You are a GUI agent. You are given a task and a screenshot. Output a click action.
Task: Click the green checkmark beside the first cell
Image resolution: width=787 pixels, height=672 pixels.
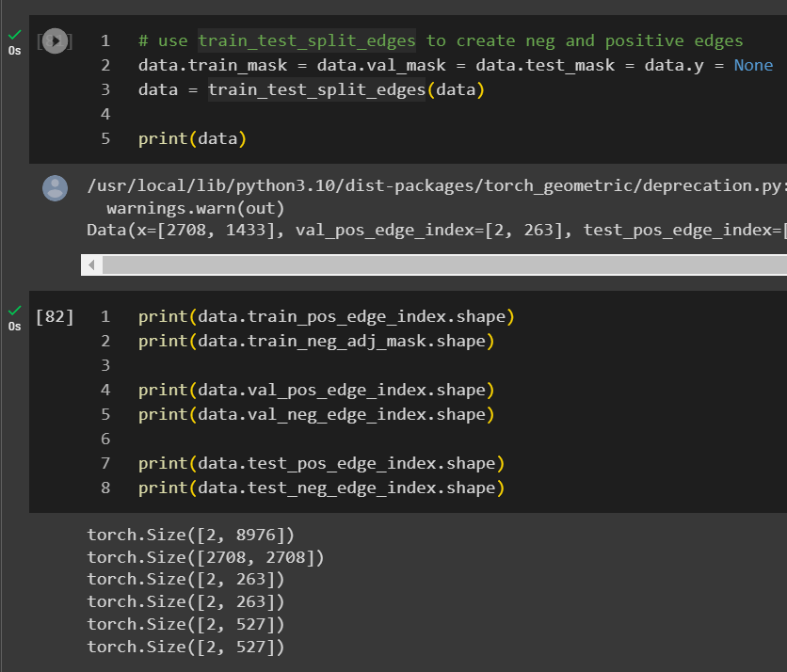pos(14,34)
